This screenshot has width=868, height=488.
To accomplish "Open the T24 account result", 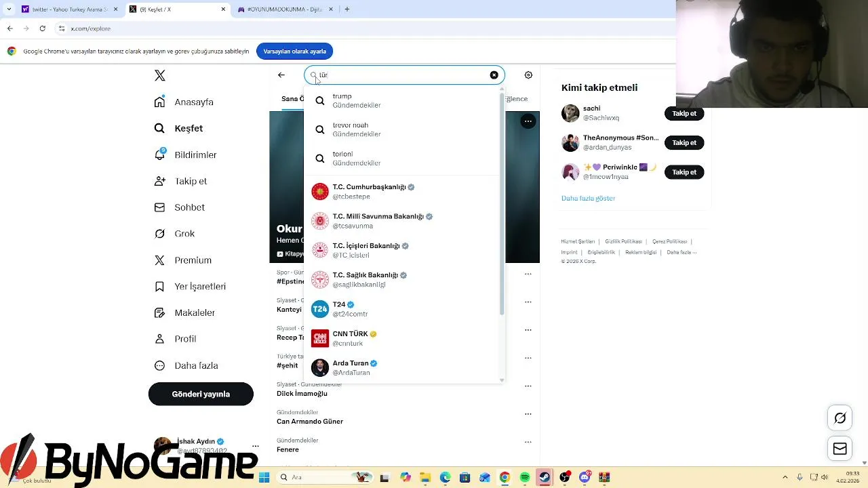I will 401,309.
